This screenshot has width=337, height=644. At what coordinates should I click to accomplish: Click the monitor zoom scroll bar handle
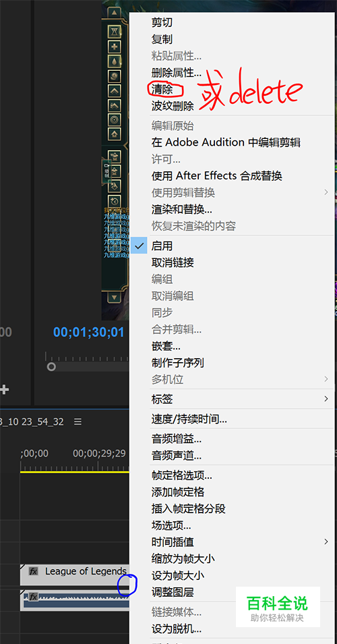pyautogui.click(x=51, y=366)
